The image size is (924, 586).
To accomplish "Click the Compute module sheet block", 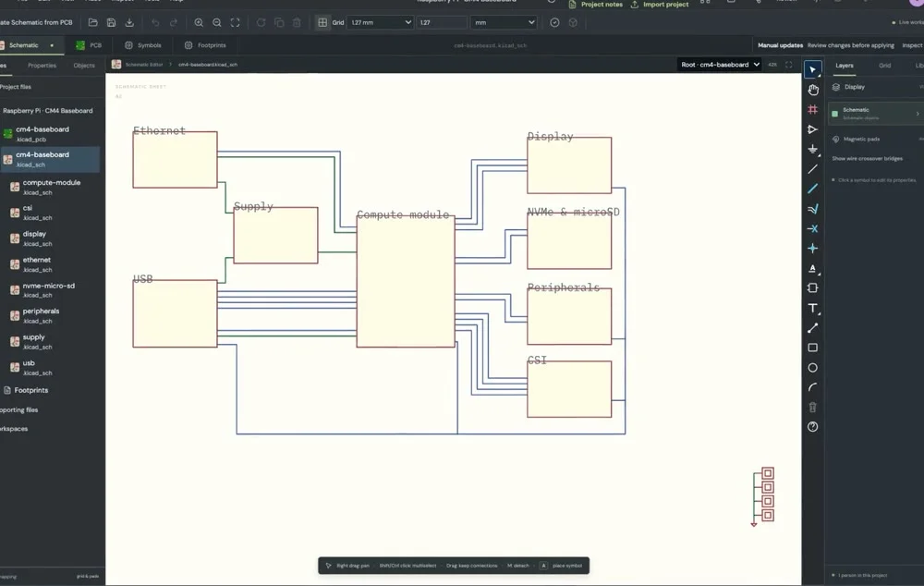I will [x=406, y=282].
